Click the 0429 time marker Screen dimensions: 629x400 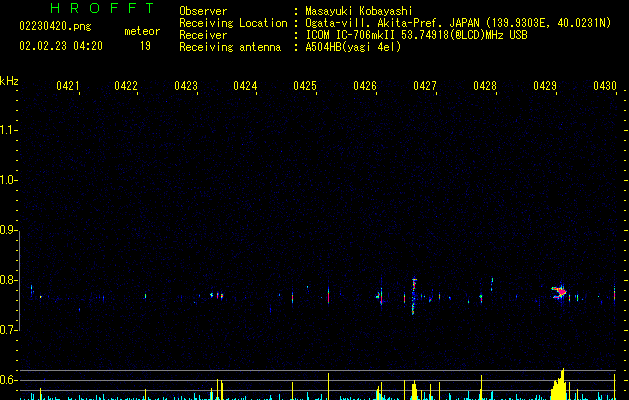545,86
